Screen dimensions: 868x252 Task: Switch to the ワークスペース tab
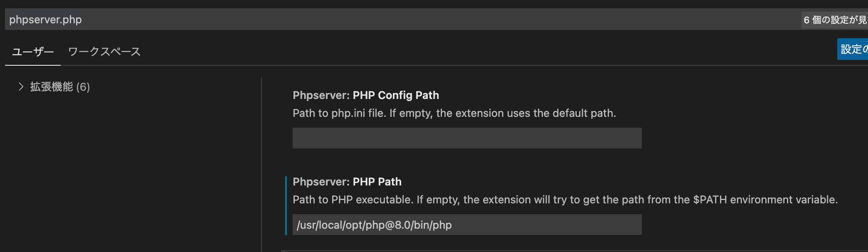click(105, 50)
